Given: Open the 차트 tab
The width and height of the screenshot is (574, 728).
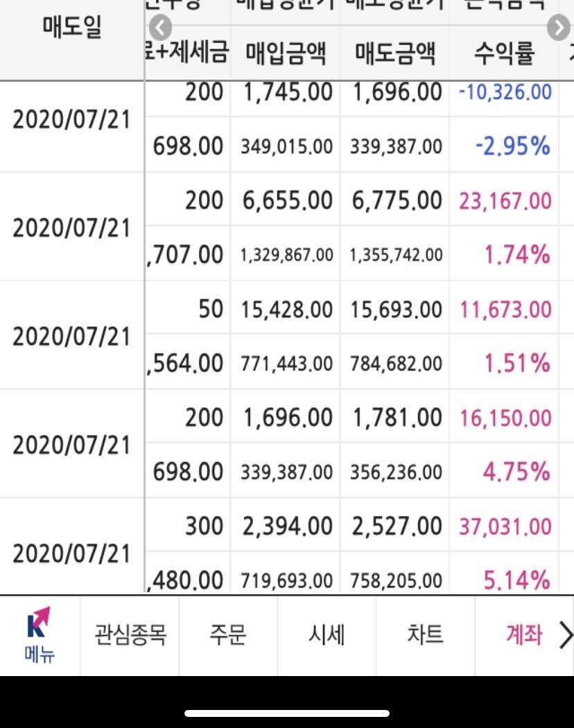Looking at the screenshot, I should pyautogui.click(x=425, y=634).
